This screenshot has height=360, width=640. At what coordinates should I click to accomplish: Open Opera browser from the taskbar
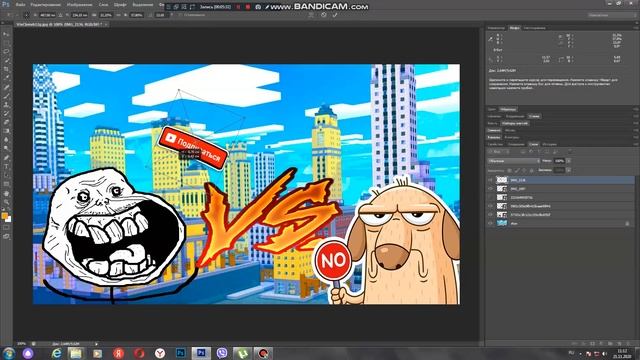[x=139, y=353]
